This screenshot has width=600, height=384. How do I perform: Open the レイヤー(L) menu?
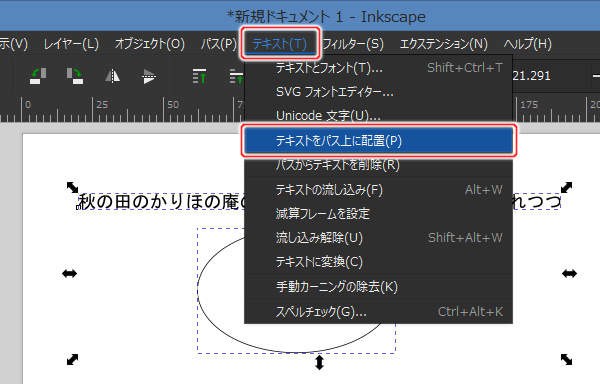click(x=71, y=44)
